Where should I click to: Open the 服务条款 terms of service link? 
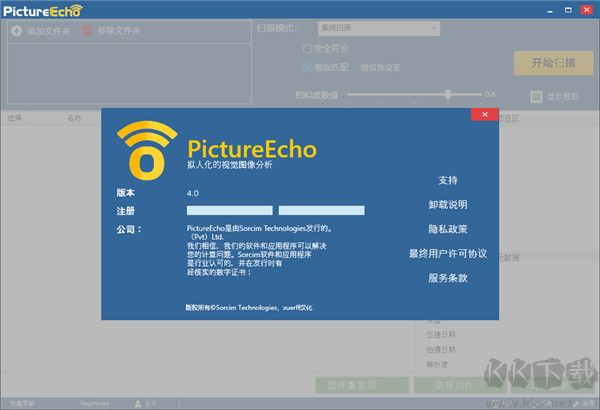click(x=448, y=278)
